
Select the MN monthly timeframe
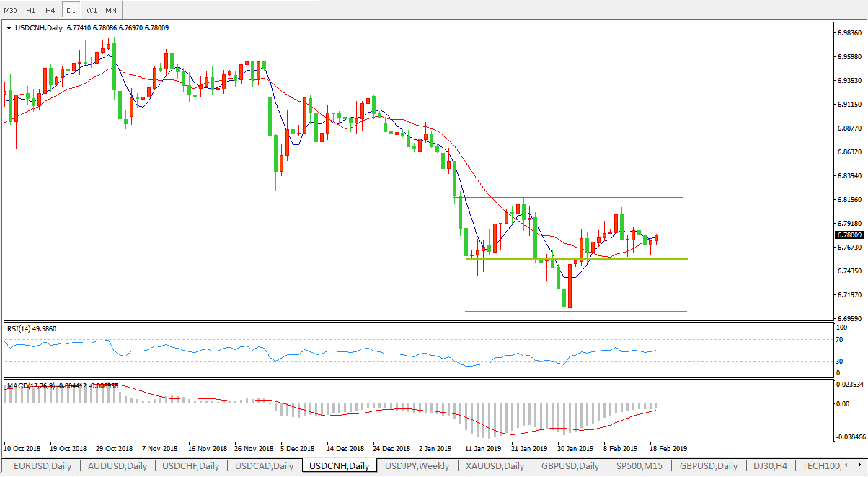(111, 10)
